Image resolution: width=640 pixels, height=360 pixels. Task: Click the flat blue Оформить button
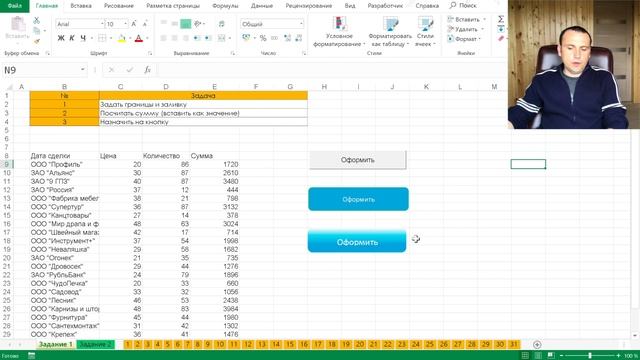click(358, 199)
